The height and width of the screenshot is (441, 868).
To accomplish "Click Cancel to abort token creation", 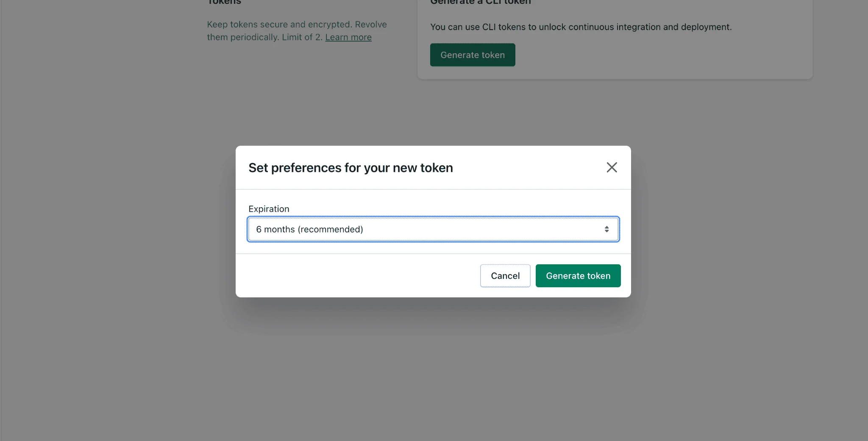I will (x=505, y=275).
